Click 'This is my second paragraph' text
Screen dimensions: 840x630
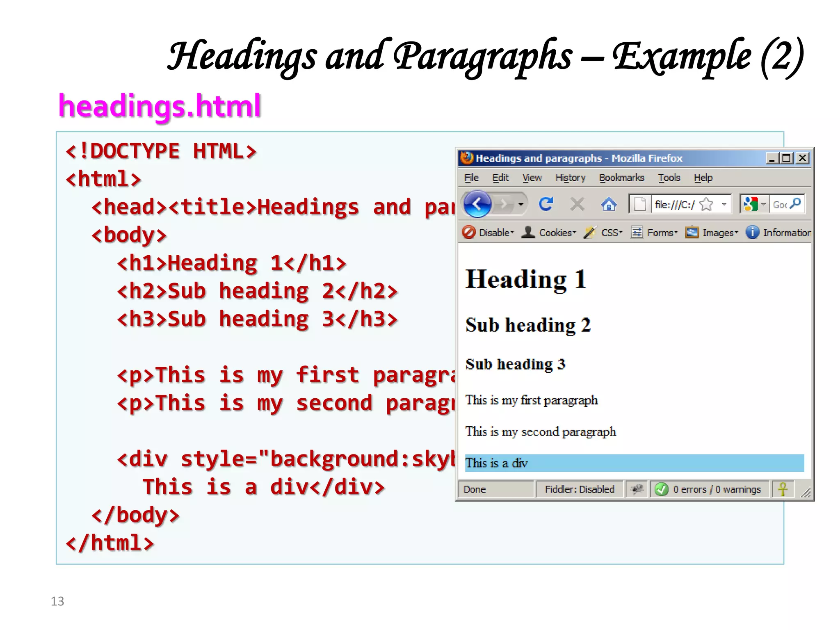(x=541, y=432)
